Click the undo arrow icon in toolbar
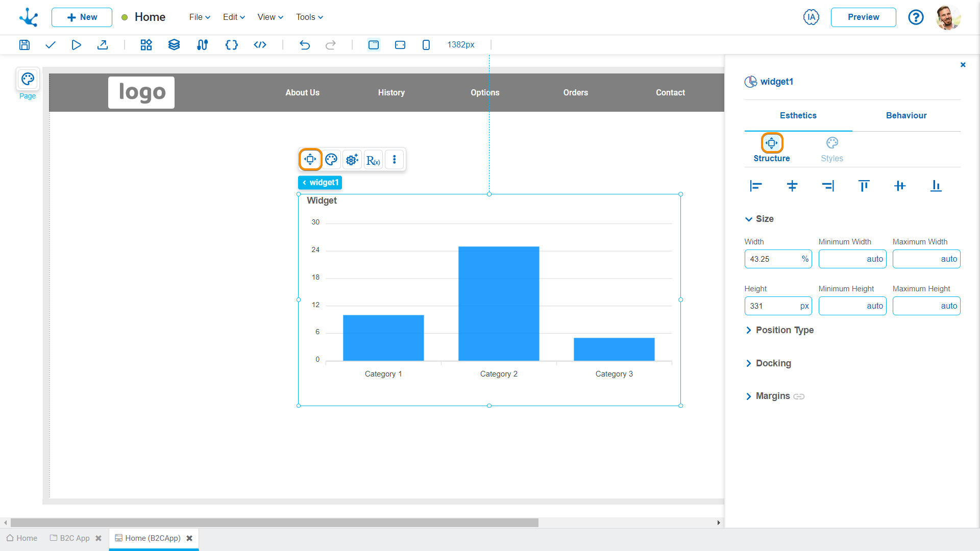 [x=305, y=45]
